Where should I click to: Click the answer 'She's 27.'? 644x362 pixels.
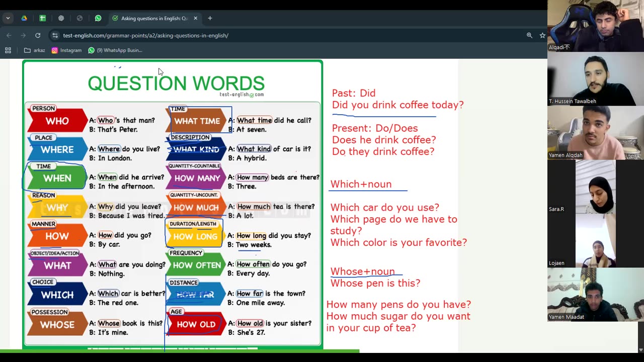point(251,332)
